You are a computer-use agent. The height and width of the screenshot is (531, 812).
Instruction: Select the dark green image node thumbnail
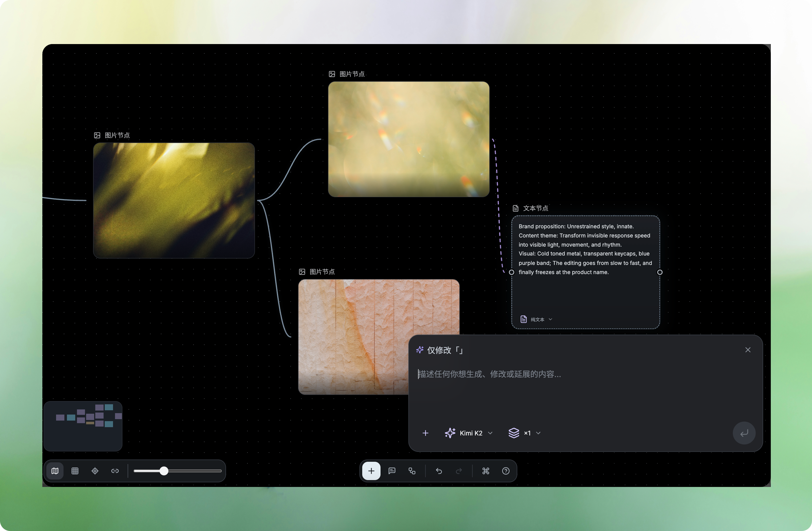(x=174, y=200)
